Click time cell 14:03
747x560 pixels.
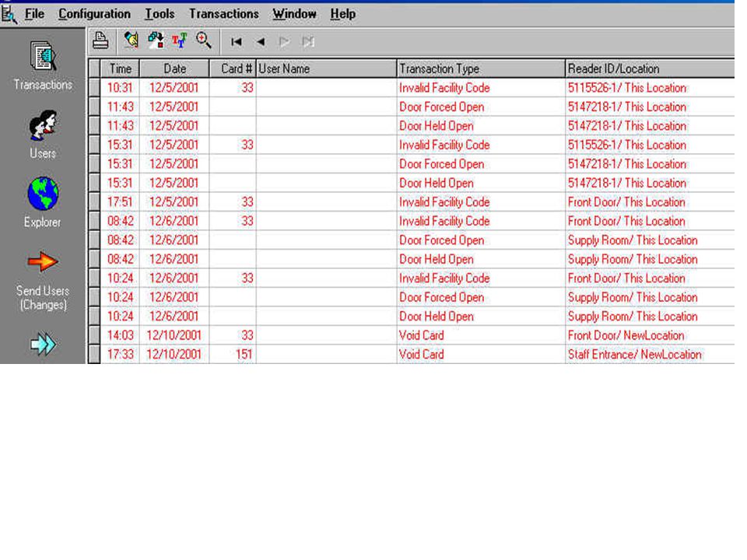(x=120, y=335)
